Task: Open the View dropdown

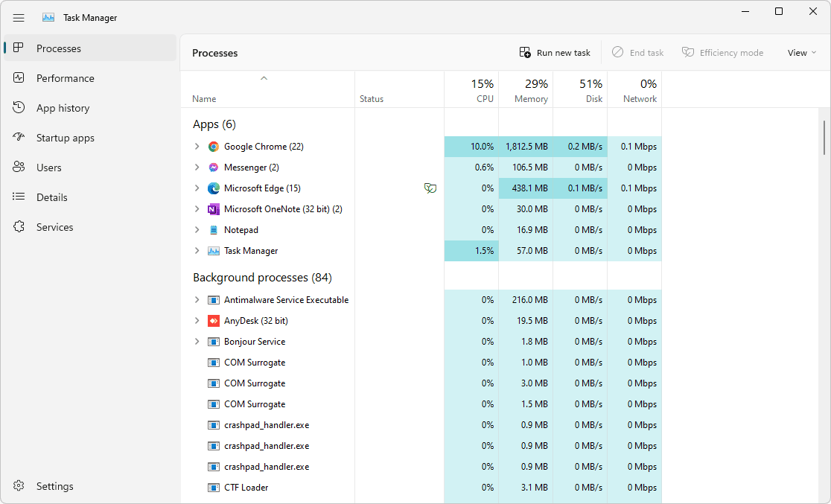Action: click(x=801, y=52)
